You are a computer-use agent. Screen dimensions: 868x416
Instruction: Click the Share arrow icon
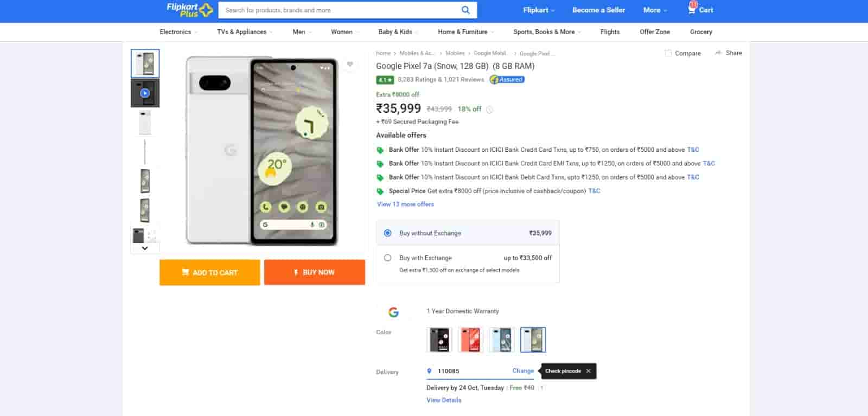tap(718, 53)
